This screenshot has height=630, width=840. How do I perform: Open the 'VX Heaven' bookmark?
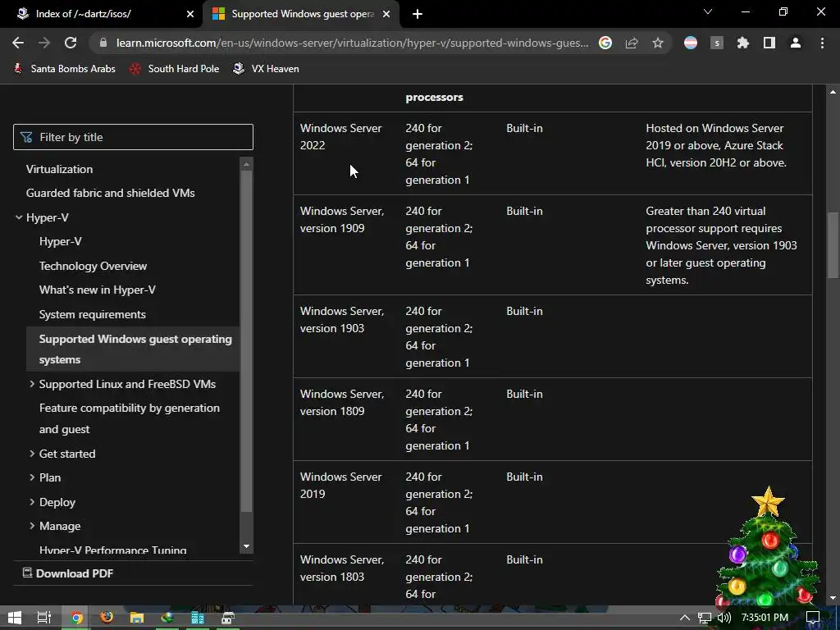point(267,69)
